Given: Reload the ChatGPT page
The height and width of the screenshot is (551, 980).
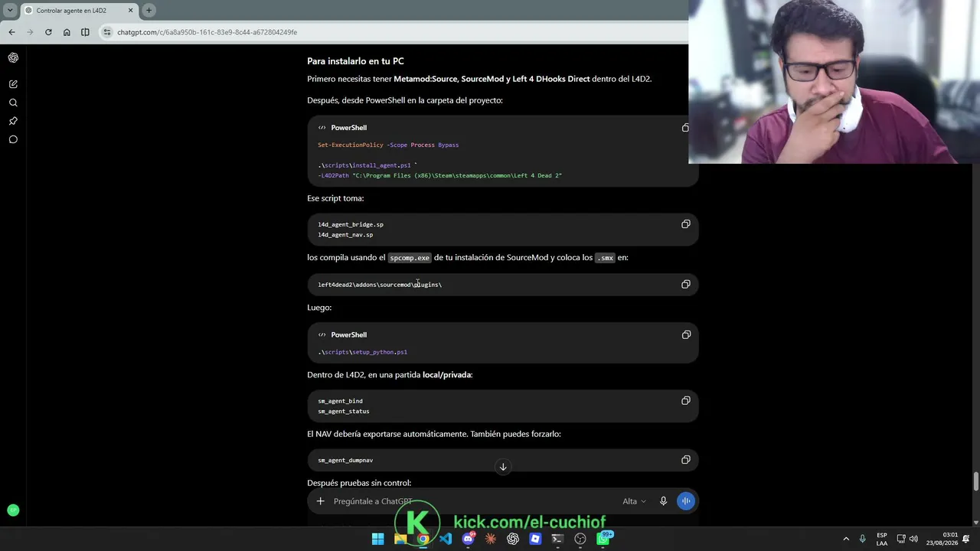Looking at the screenshot, I should 48,32.
